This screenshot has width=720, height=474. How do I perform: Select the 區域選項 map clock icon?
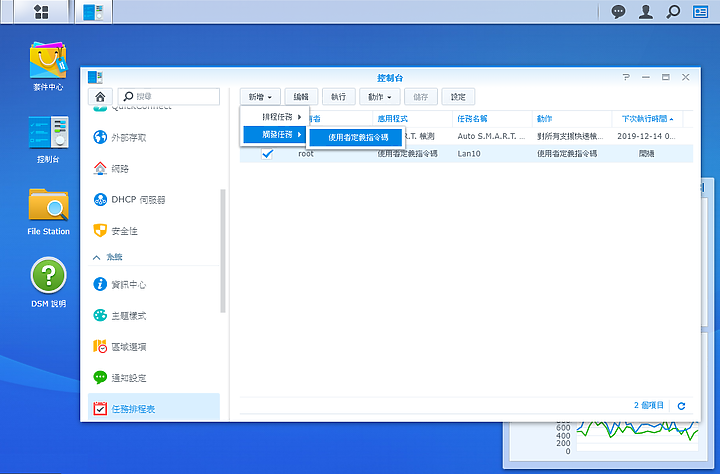click(100, 346)
